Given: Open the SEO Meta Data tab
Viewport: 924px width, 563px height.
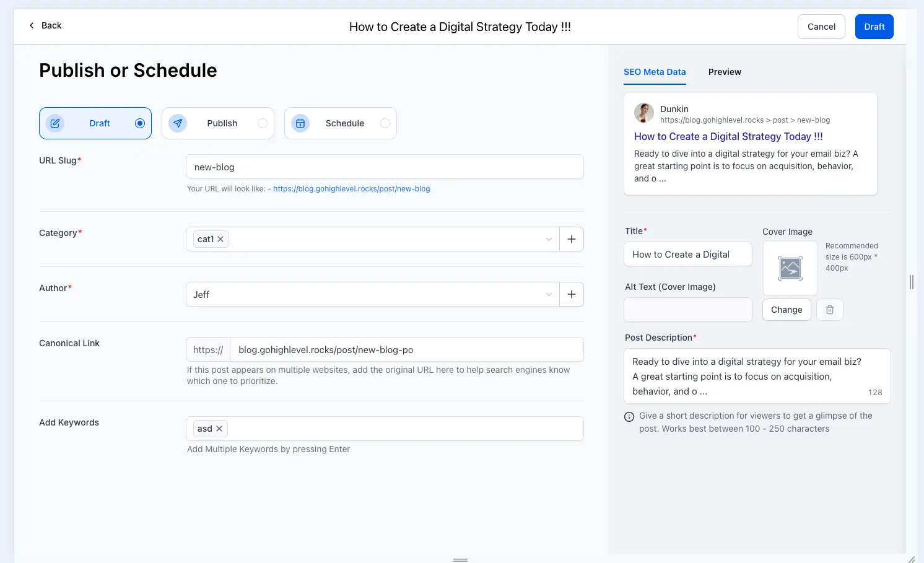Looking at the screenshot, I should [x=655, y=72].
